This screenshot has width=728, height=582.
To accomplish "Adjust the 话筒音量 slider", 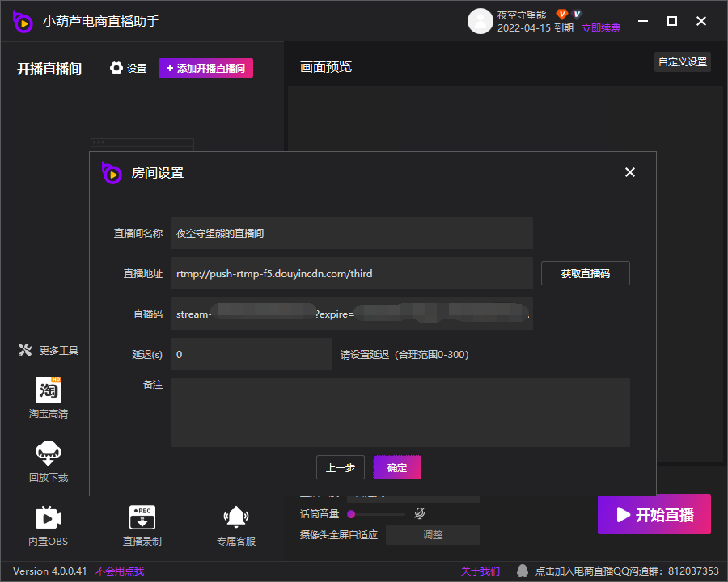I will pyautogui.click(x=377, y=513).
